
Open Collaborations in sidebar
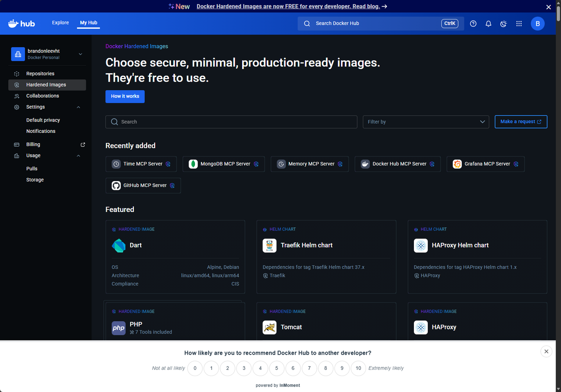tap(42, 96)
